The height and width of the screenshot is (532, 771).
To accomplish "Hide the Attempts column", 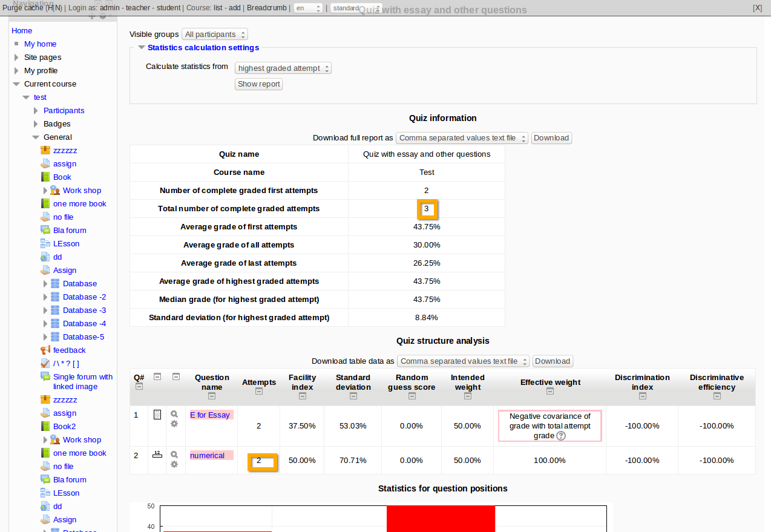I will pos(259,392).
